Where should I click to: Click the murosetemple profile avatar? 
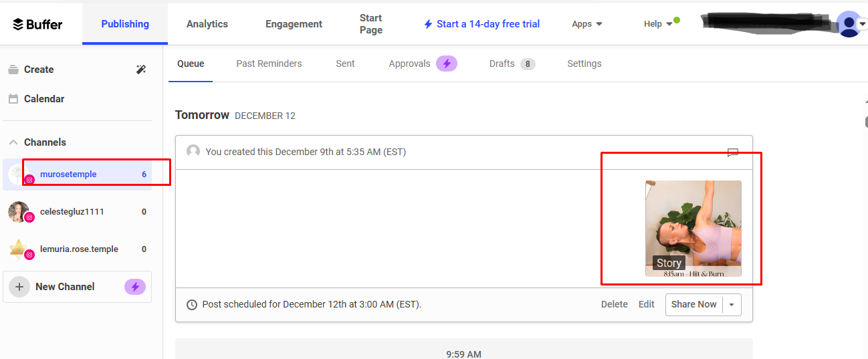18,174
